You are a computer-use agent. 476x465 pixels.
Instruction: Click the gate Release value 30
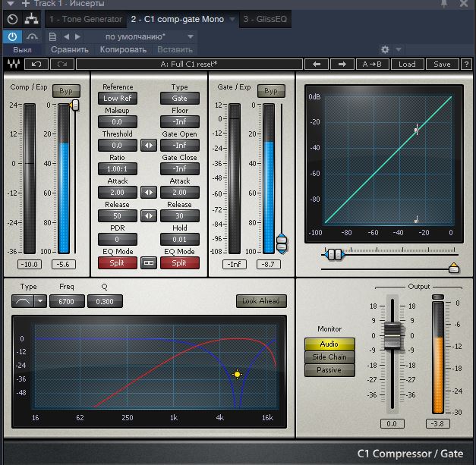click(179, 216)
